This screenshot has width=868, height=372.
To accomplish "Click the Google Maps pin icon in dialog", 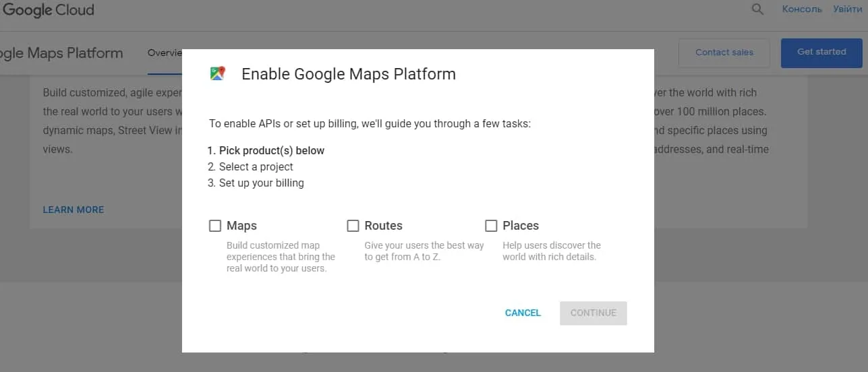I will point(217,73).
